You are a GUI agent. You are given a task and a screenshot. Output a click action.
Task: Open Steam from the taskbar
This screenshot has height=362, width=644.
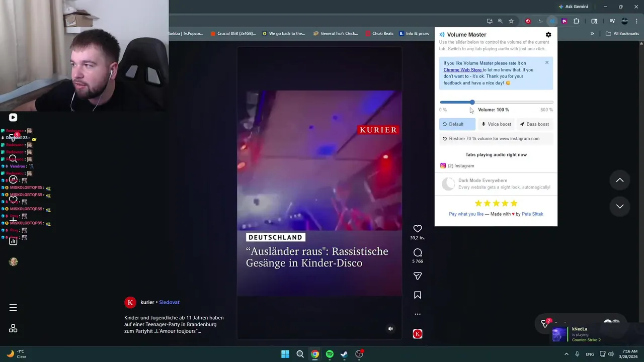point(344,354)
